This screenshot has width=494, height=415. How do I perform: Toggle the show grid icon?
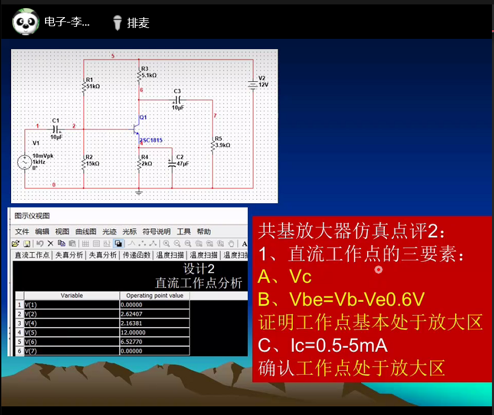coord(85,244)
